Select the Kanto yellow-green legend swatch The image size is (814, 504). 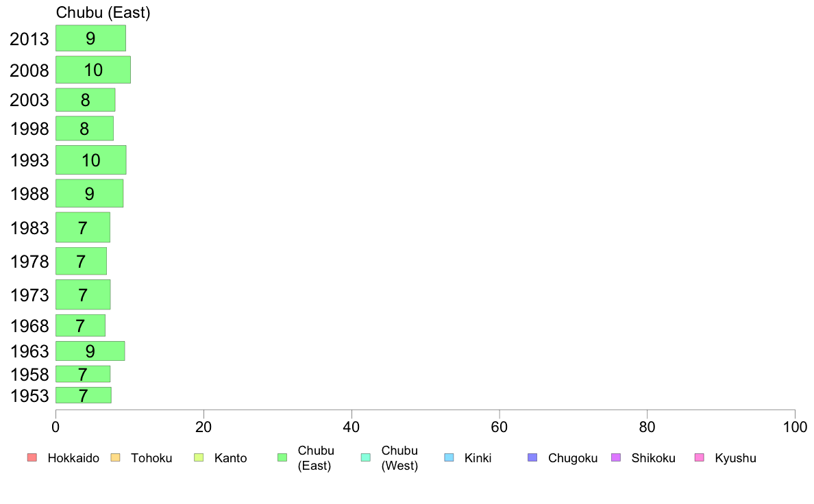(199, 457)
